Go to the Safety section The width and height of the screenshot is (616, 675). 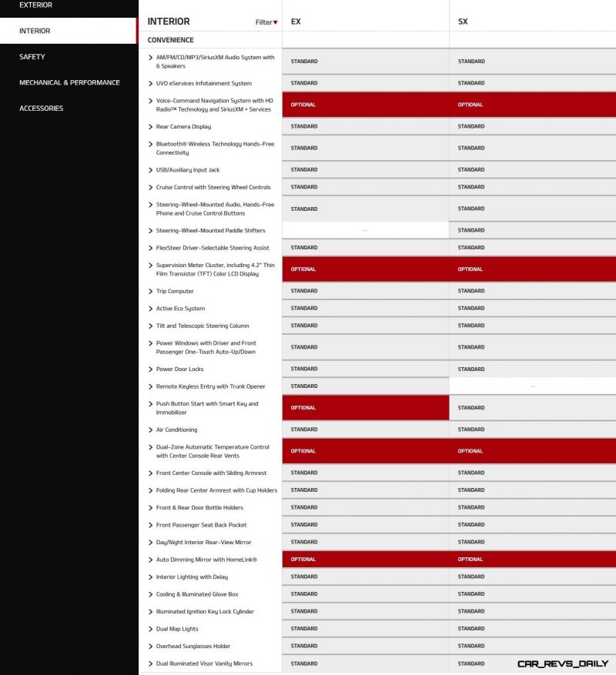coord(32,57)
